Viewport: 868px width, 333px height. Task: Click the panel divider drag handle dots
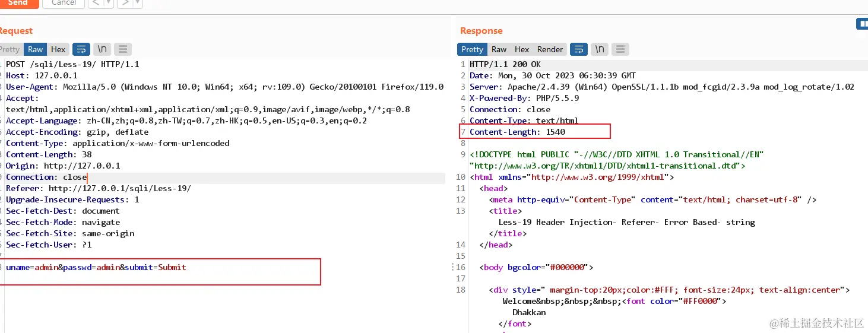point(453,268)
